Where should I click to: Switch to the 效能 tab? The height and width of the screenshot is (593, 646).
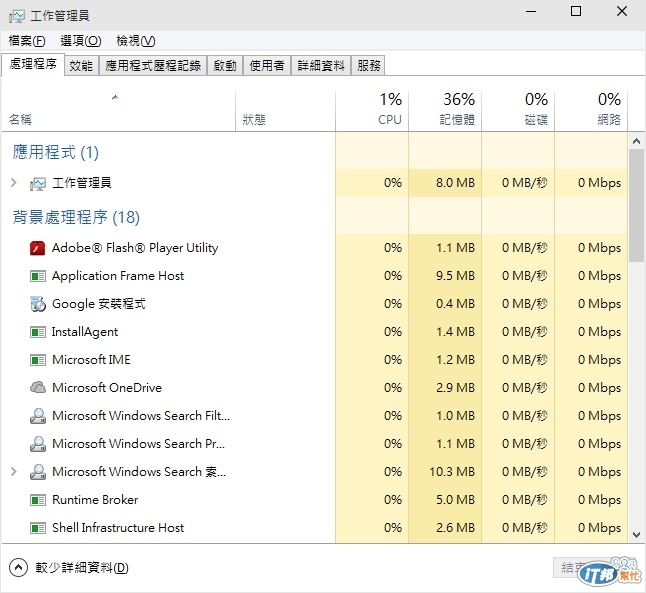[x=81, y=66]
